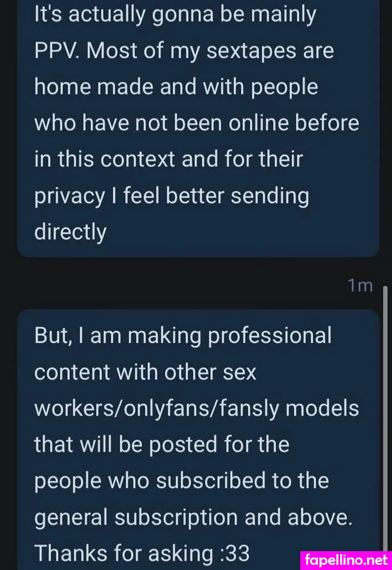Click the "general subscription and above." line
The width and height of the screenshot is (392, 570).
click(194, 516)
